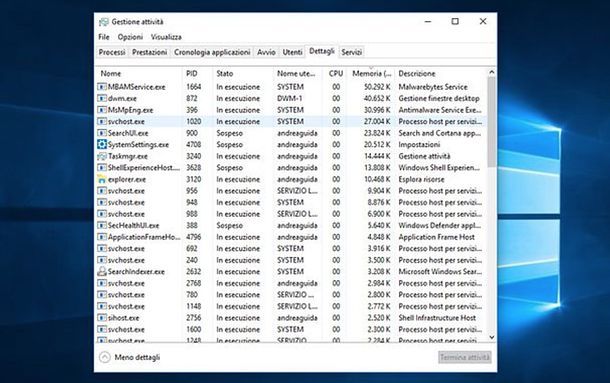Switch to the Prestazioni tab
The width and height of the screenshot is (610, 383).
(x=149, y=52)
